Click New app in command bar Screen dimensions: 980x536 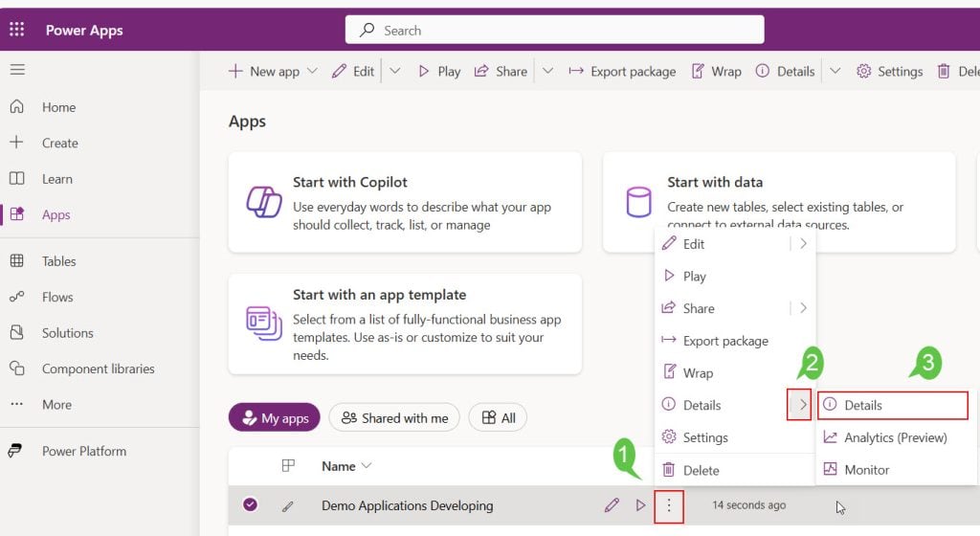(264, 71)
